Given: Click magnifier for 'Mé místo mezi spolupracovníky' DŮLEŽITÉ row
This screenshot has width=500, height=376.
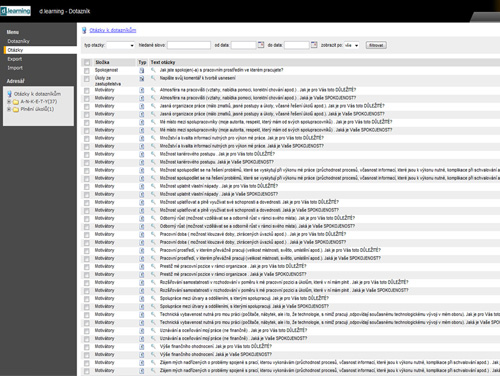Looking at the screenshot, I should [x=153, y=122].
